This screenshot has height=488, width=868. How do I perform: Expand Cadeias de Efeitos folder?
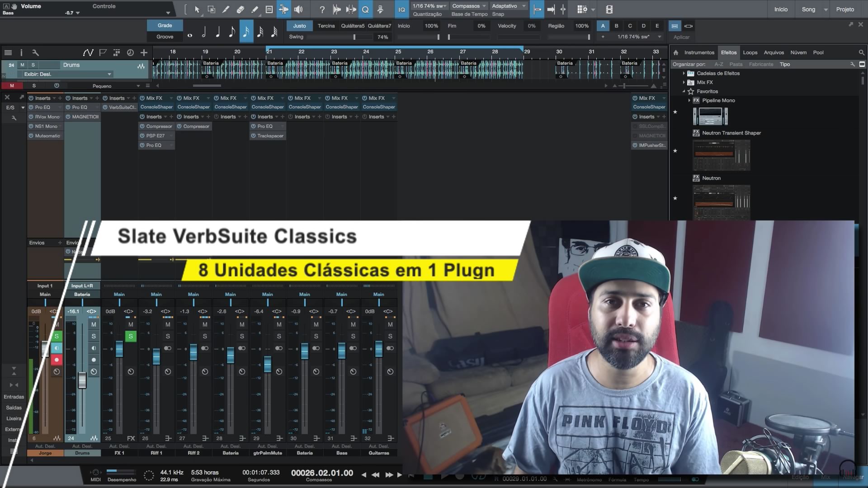[x=684, y=73]
